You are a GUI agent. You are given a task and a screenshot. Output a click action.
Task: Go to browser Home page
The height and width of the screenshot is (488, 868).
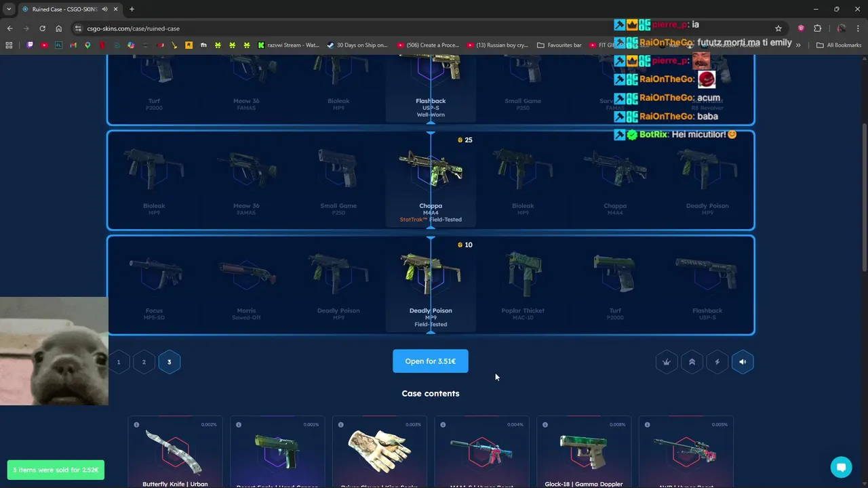(x=58, y=28)
